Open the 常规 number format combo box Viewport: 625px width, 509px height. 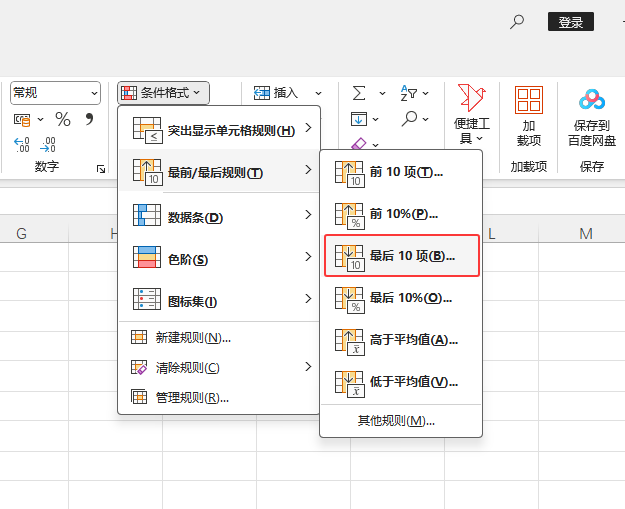pyautogui.click(x=55, y=93)
